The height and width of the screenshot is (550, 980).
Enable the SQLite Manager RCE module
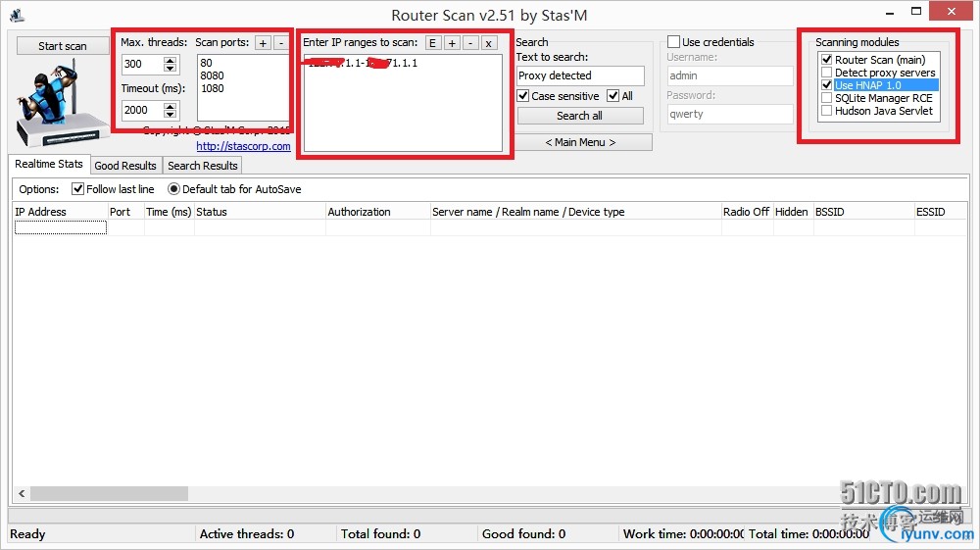tap(827, 98)
